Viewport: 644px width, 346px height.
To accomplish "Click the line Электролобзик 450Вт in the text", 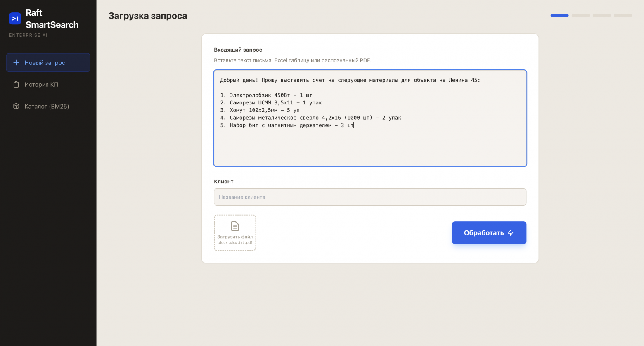I will pyautogui.click(x=266, y=95).
